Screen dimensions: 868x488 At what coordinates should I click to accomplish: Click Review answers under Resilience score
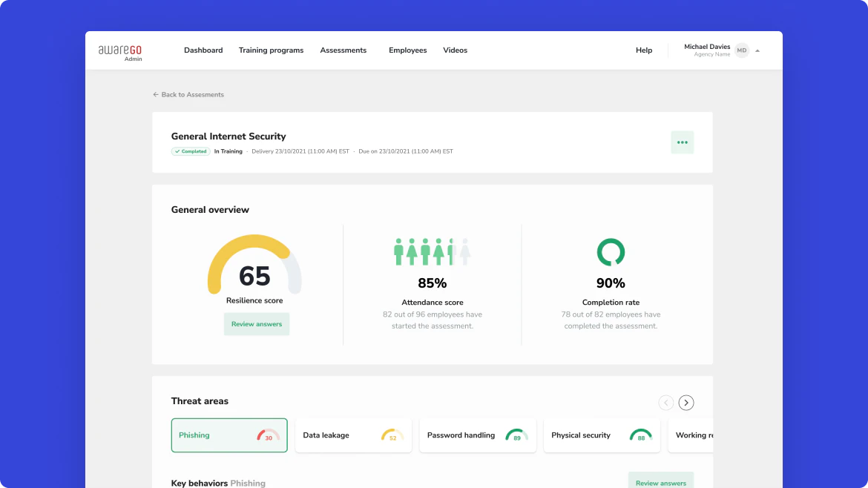(x=256, y=324)
